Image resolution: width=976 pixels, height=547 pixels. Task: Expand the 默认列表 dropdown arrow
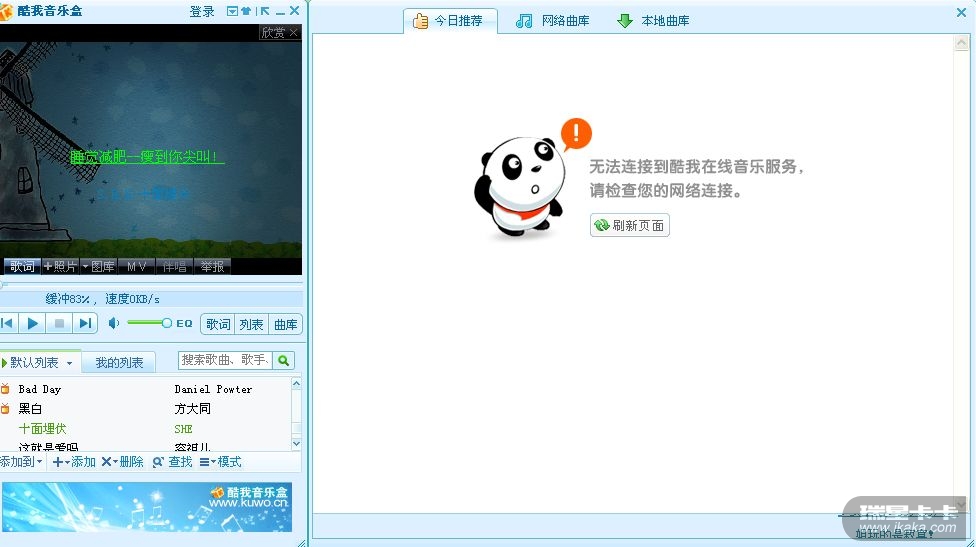(x=70, y=363)
